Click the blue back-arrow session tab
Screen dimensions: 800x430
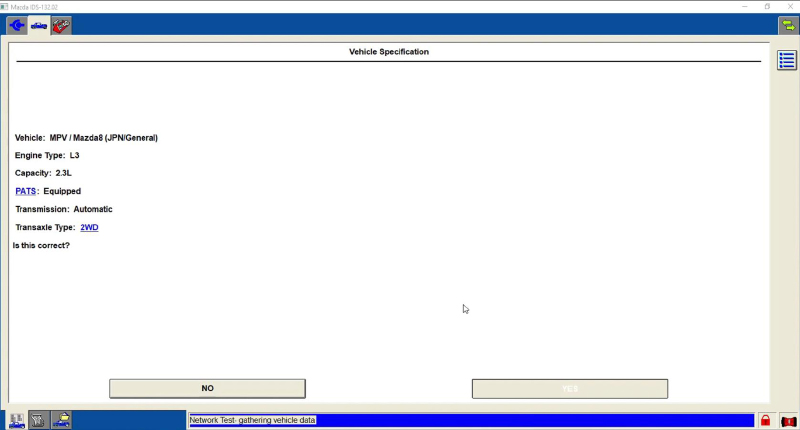17,25
